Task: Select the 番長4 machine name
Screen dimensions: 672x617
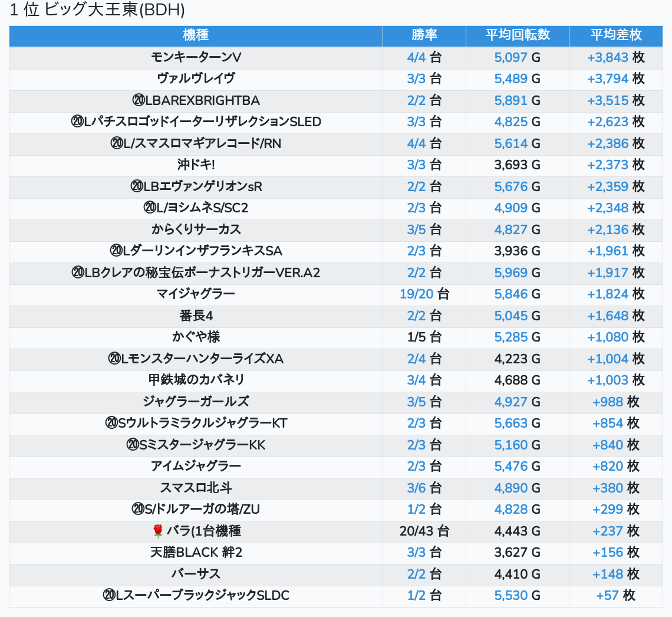Action: click(x=196, y=316)
